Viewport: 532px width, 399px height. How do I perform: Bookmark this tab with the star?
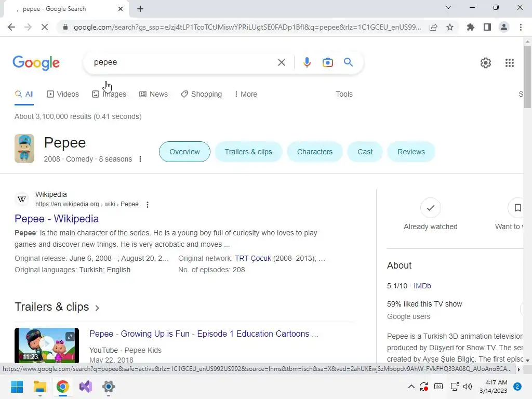pyautogui.click(x=450, y=27)
